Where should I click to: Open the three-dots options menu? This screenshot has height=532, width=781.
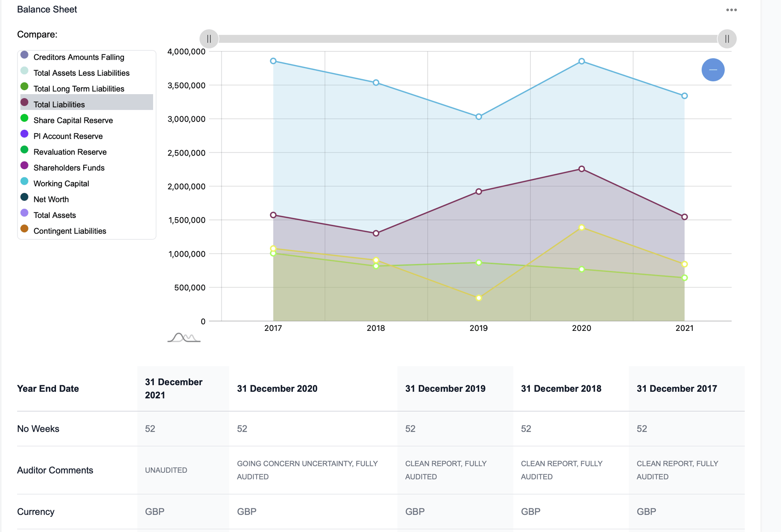[x=731, y=10]
